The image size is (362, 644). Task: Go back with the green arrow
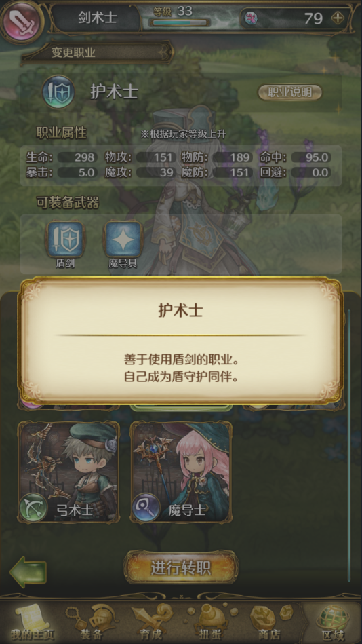point(28,571)
